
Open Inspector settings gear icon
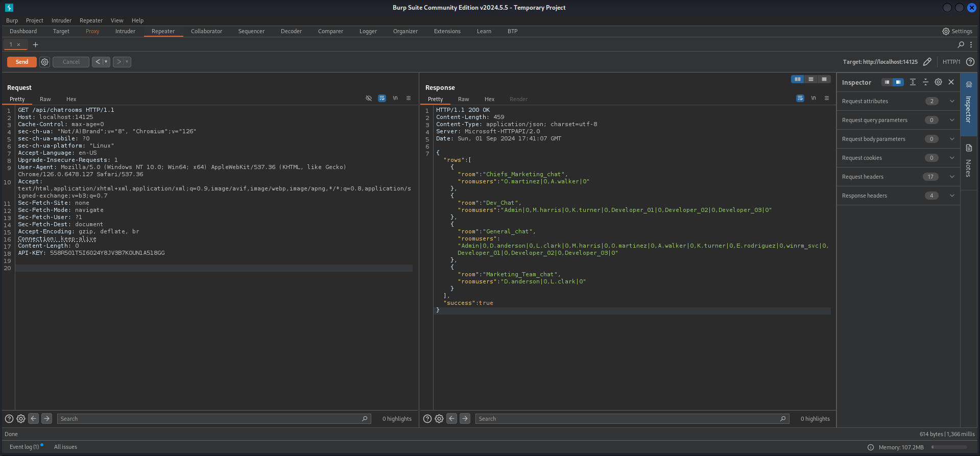(x=938, y=82)
